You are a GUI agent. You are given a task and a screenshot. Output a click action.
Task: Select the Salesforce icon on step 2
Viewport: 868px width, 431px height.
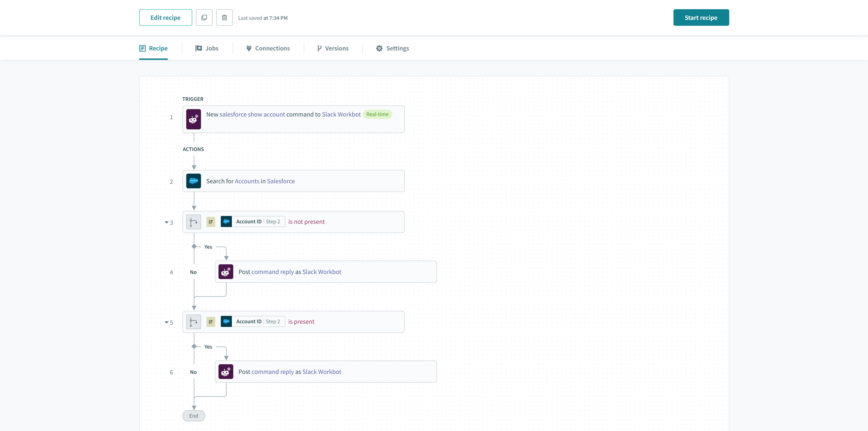(194, 181)
